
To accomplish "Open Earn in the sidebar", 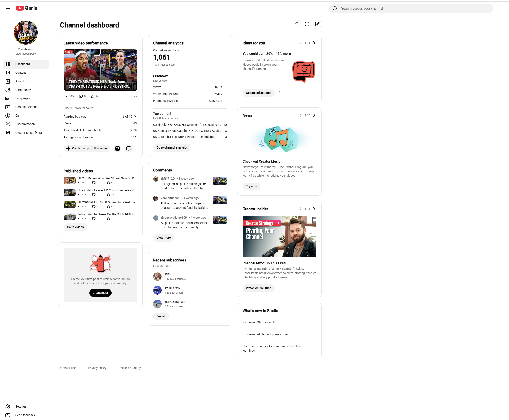I will tap(26, 116).
